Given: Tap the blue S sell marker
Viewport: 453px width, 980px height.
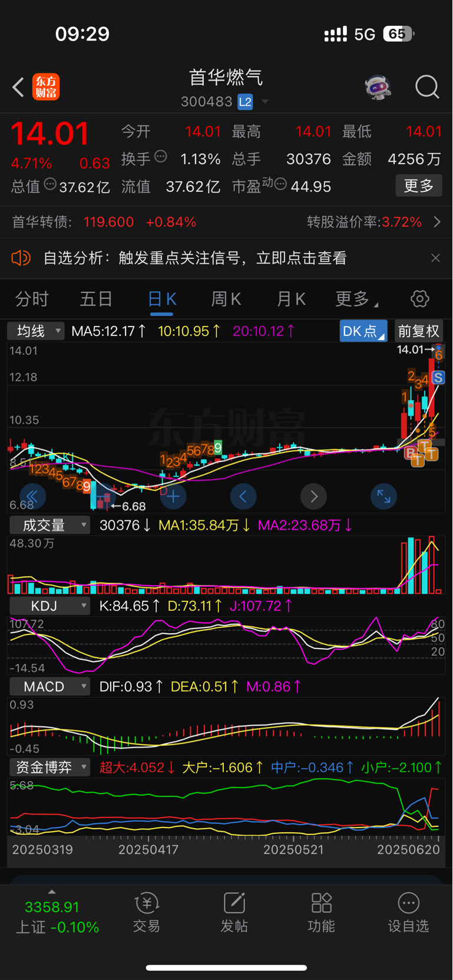Looking at the screenshot, I should pos(438,377).
